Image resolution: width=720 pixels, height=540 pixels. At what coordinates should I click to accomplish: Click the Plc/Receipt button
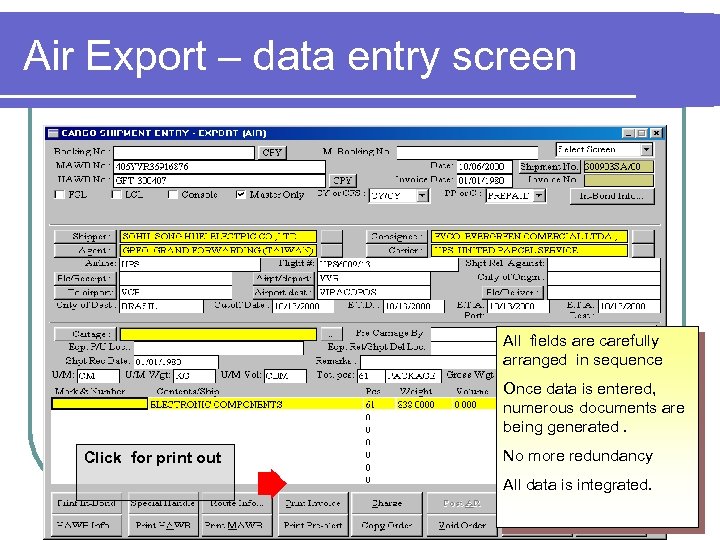[85, 278]
